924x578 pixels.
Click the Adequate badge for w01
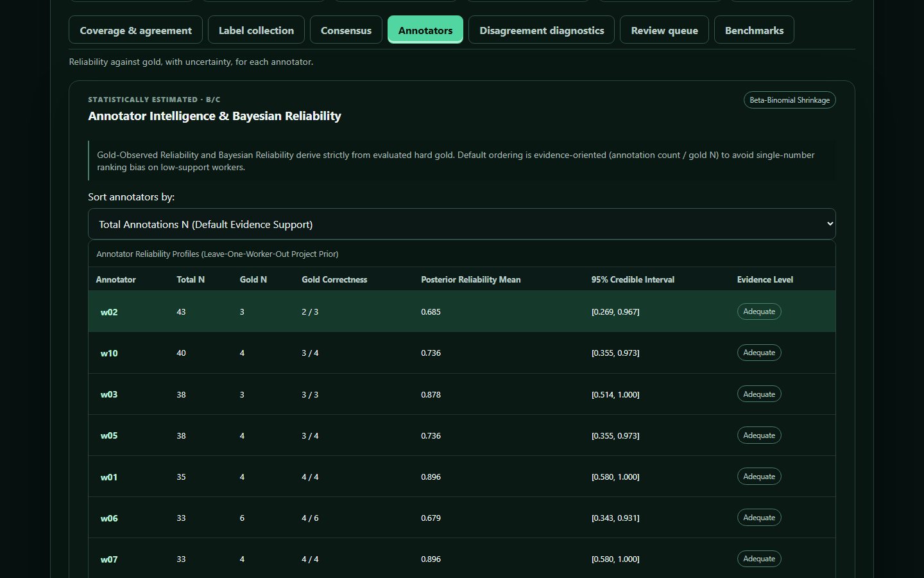point(759,477)
